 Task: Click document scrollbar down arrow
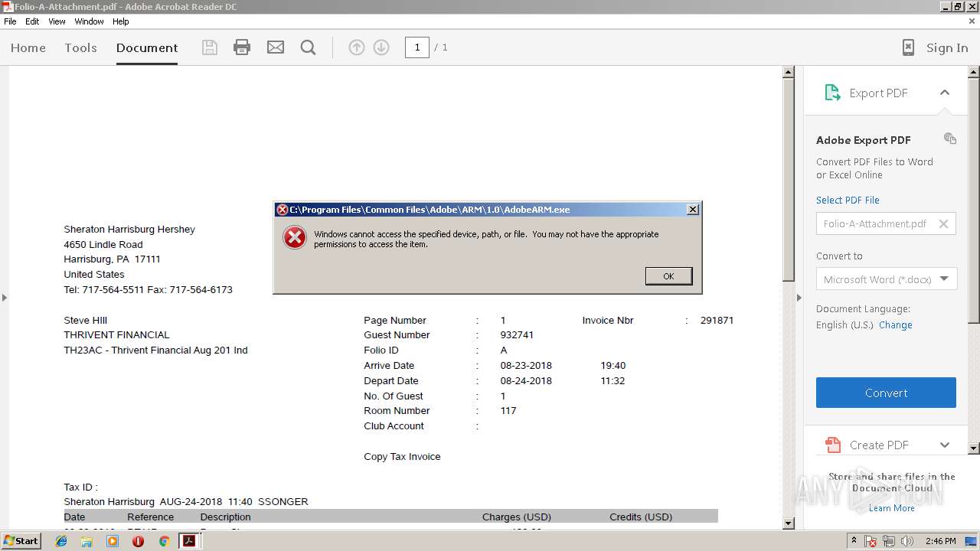pos(789,523)
